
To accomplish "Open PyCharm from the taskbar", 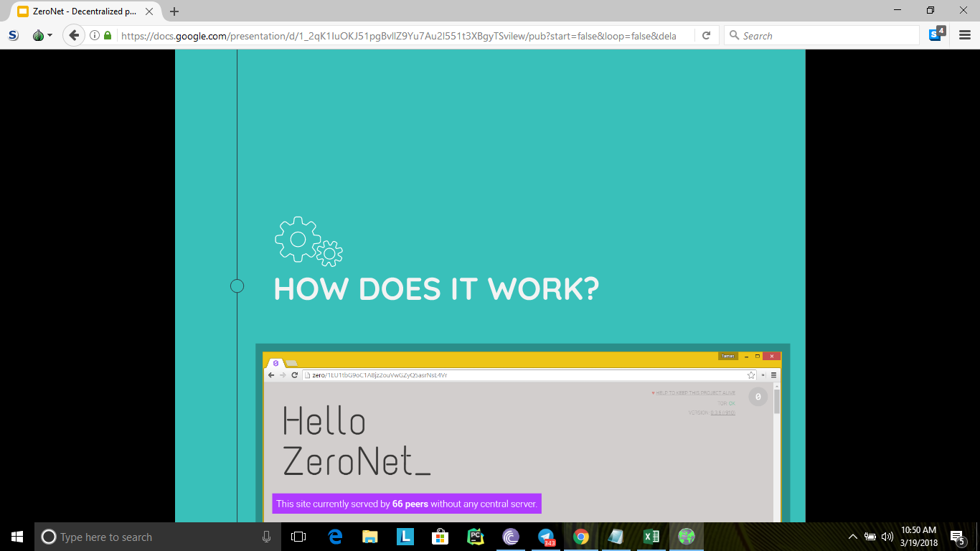I will 475,537.
